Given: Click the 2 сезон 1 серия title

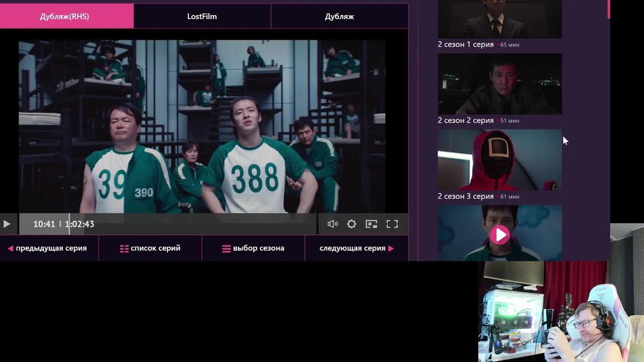Looking at the screenshot, I should (x=465, y=45).
